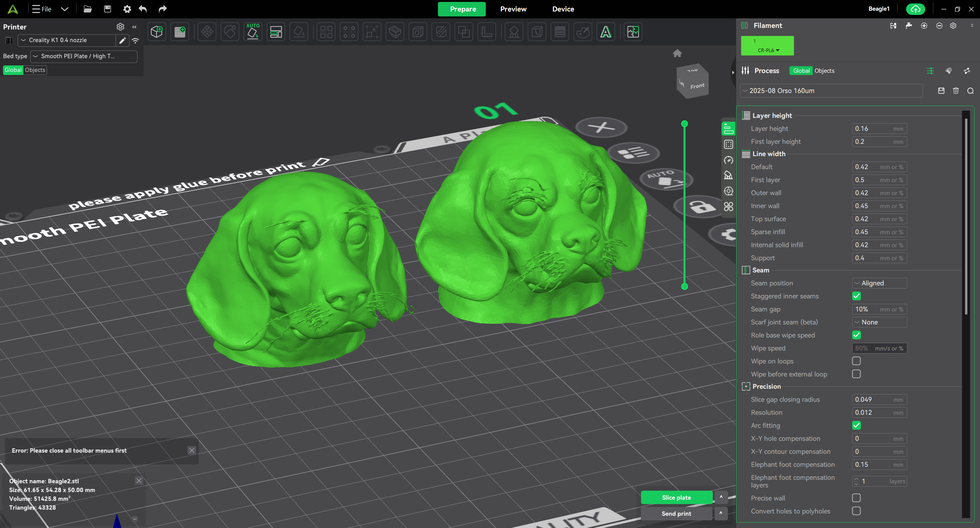Click the filament sync icon
The height and width of the screenshot is (528, 980).
point(893,26)
